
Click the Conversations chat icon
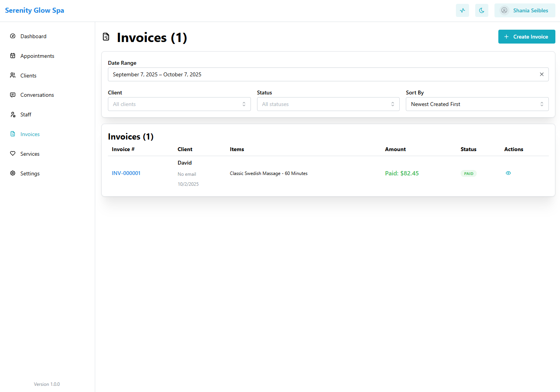(x=13, y=95)
